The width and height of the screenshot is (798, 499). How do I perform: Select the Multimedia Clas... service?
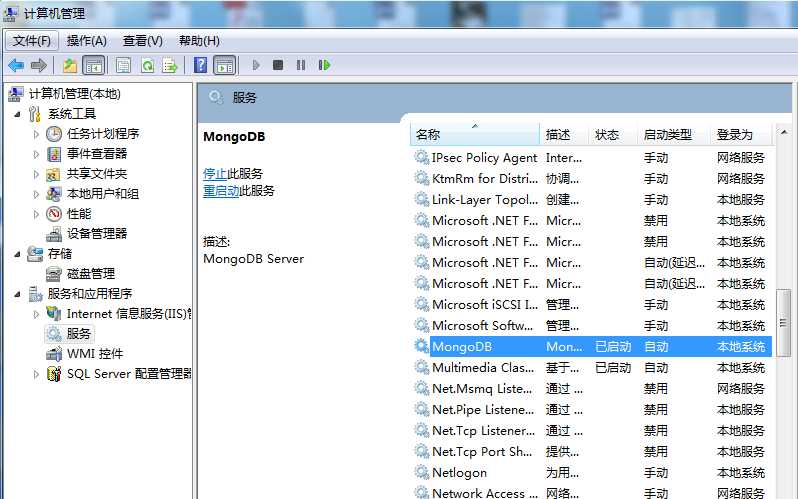pos(591,368)
